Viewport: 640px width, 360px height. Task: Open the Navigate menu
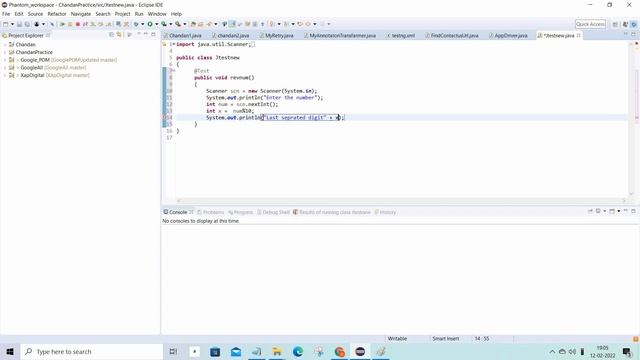pos(81,14)
